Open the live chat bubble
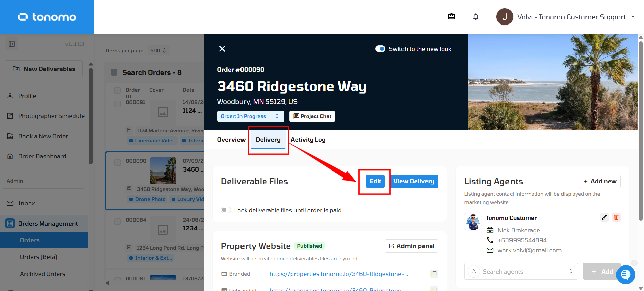 [x=626, y=275]
